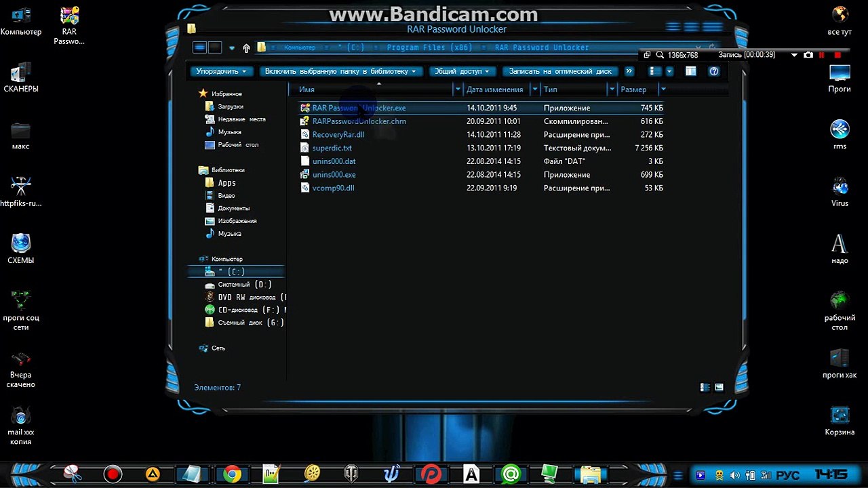Select the Документы library
The width and height of the screenshot is (868, 488).
[x=228, y=208]
